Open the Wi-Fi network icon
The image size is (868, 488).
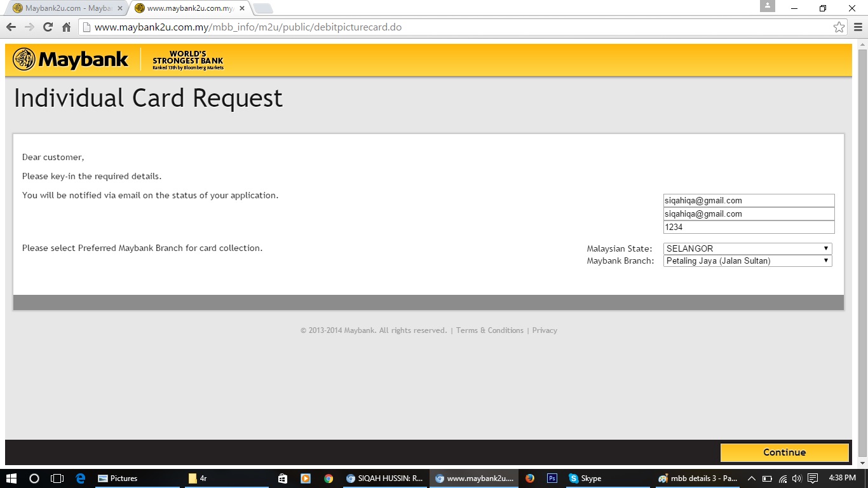783,478
